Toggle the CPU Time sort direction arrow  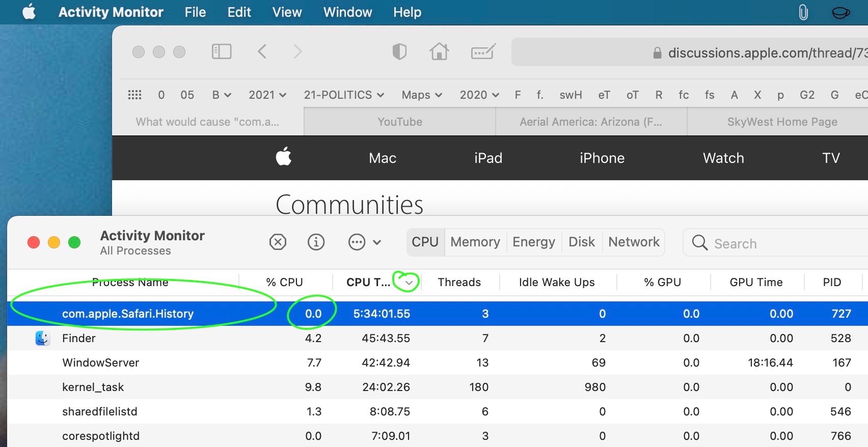(x=409, y=283)
